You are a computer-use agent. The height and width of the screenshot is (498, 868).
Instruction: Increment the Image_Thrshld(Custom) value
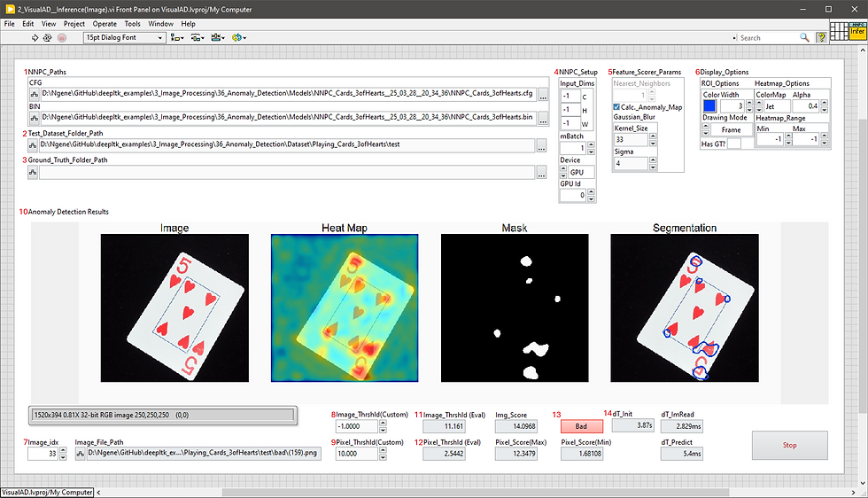coord(383,424)
